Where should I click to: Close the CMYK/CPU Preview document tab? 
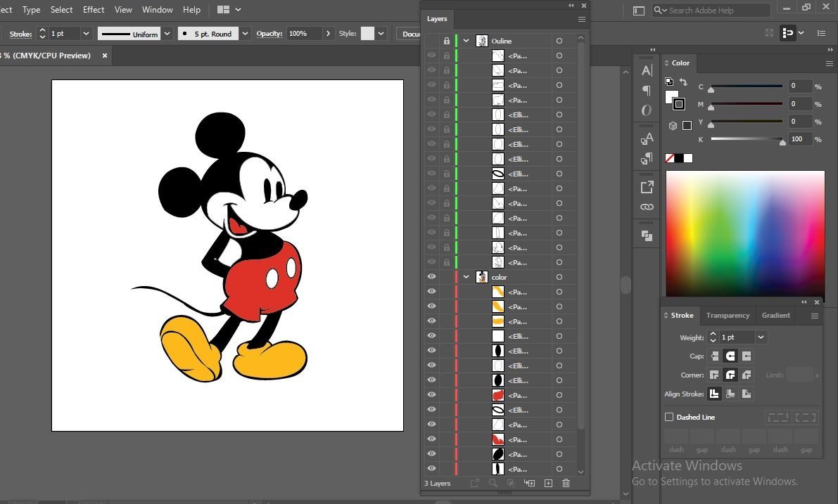(x=105, y=56)
